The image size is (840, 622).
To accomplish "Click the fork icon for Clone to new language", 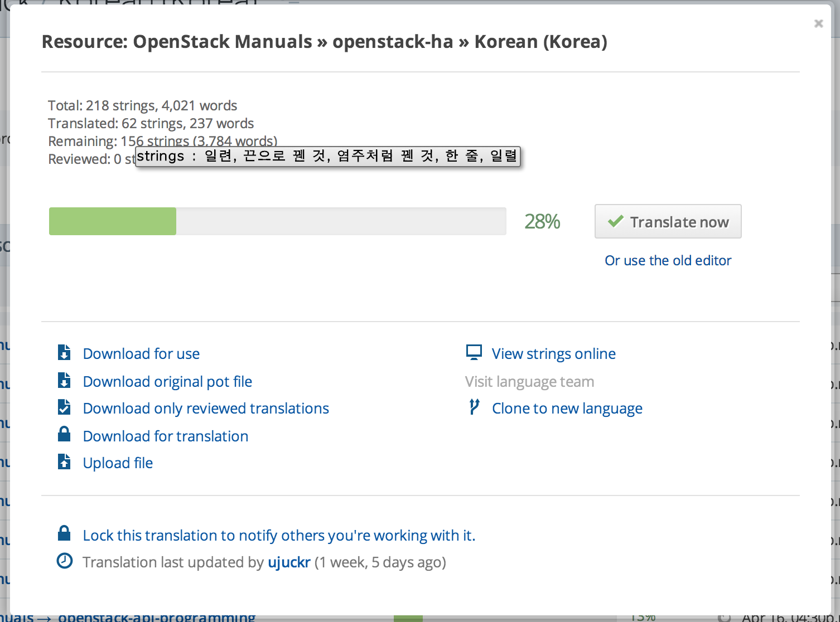I will click(474, 407).
